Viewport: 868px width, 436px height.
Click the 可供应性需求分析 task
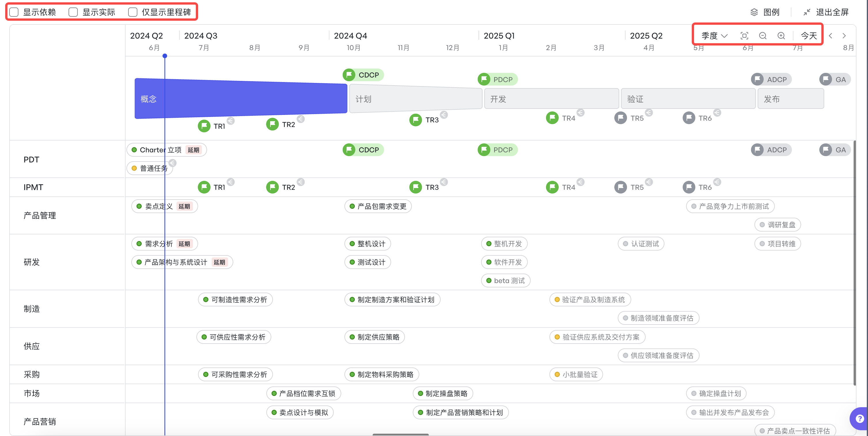pyautogui.click(x=234, y=337)
